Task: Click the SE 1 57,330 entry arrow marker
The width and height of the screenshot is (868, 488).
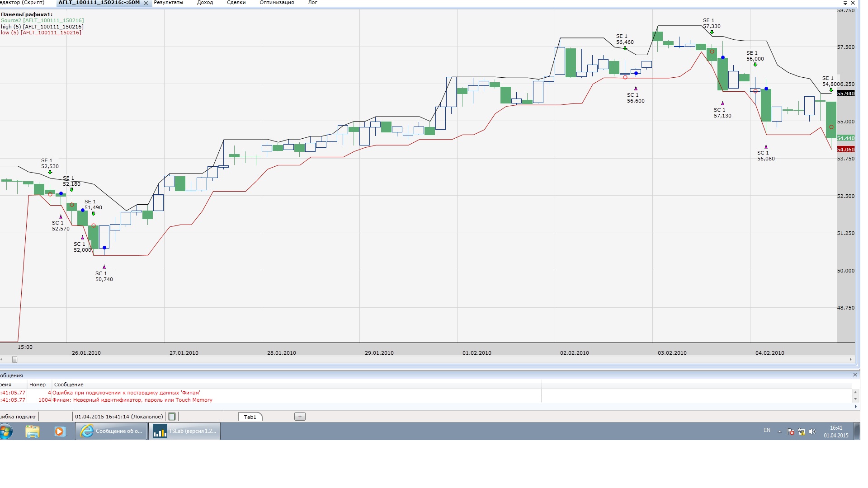Action: point(712,32)
